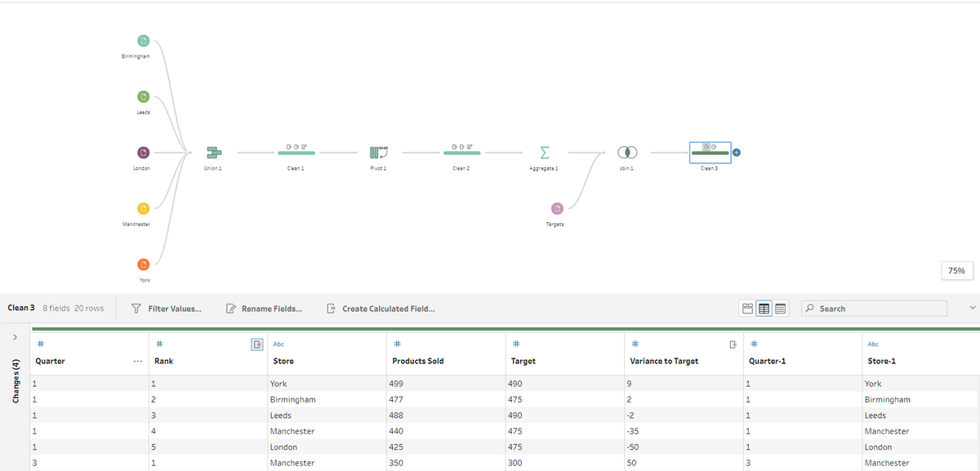Select the Rank column header
The width and height of the screenshot is (980, 471).
point(163,361)
